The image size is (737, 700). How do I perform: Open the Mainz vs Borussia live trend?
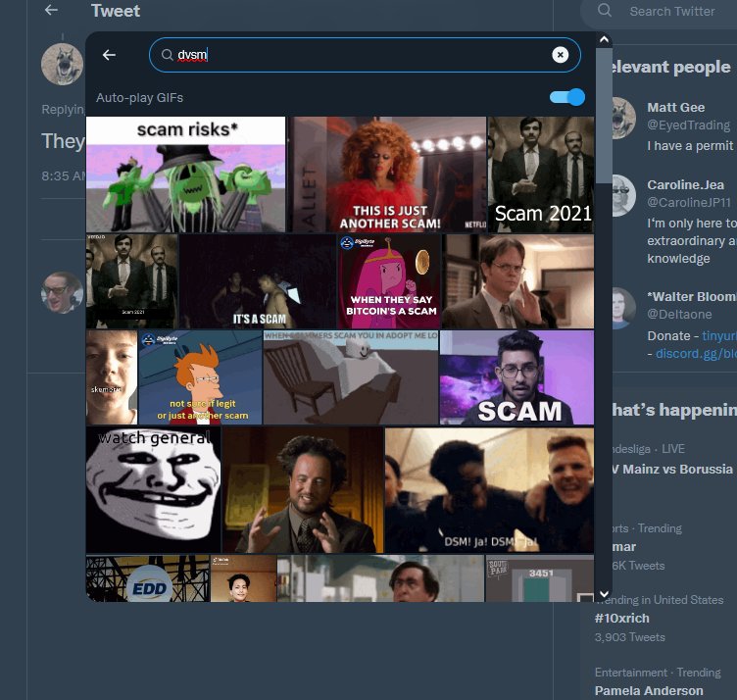click(672, 469)
